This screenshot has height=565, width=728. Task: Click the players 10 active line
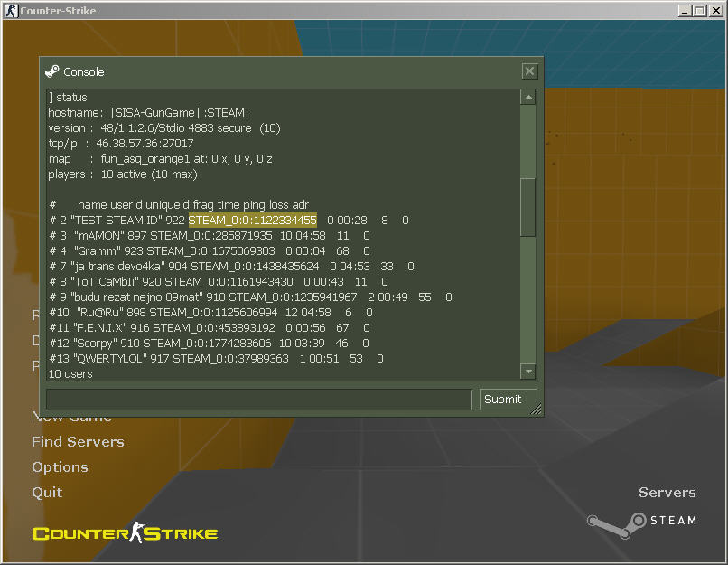coord(123,174)
